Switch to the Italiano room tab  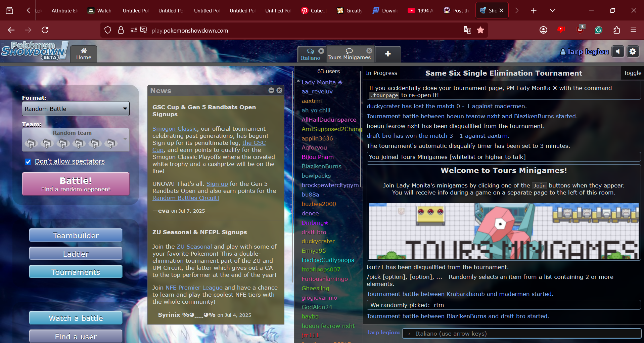[x=310, y=54]
